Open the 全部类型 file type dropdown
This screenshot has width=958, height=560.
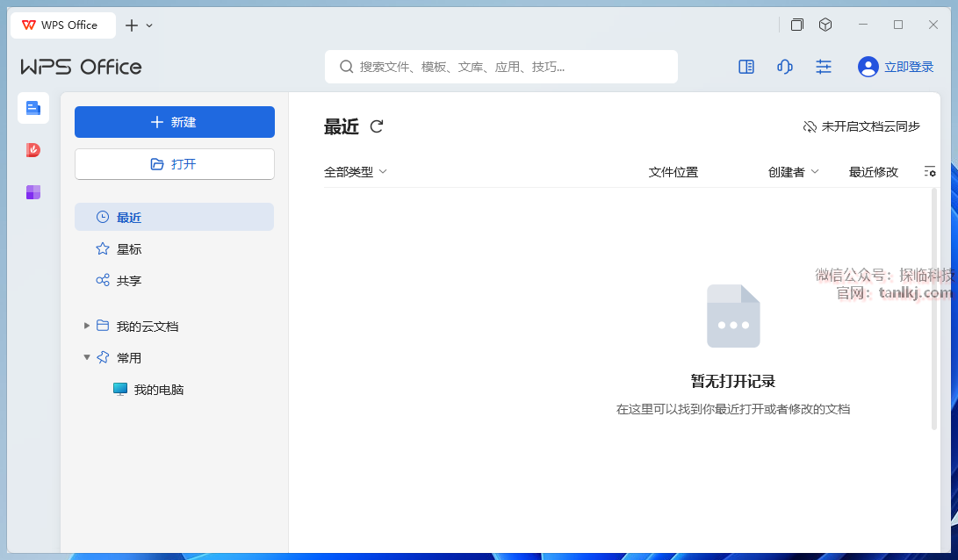[x=356, y=172]
